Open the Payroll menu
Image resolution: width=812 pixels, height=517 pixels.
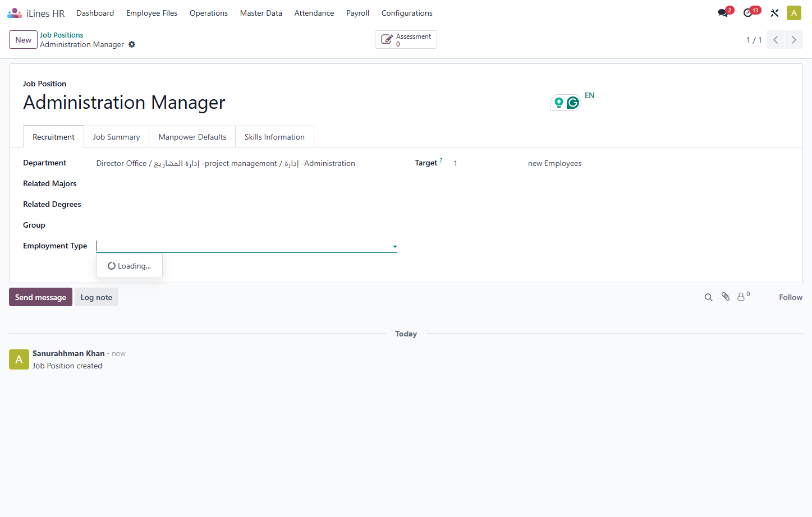357,13
